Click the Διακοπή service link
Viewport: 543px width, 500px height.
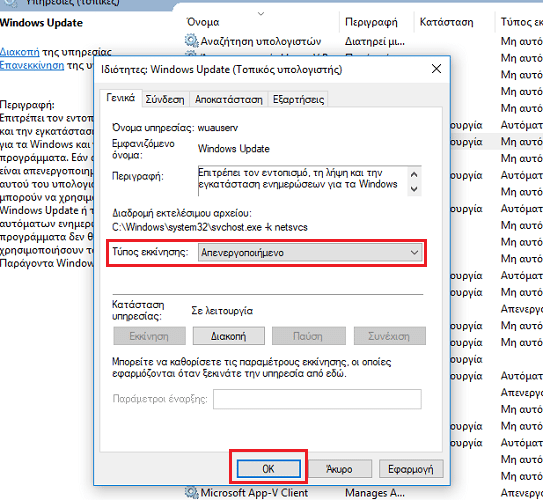[20, 52]
